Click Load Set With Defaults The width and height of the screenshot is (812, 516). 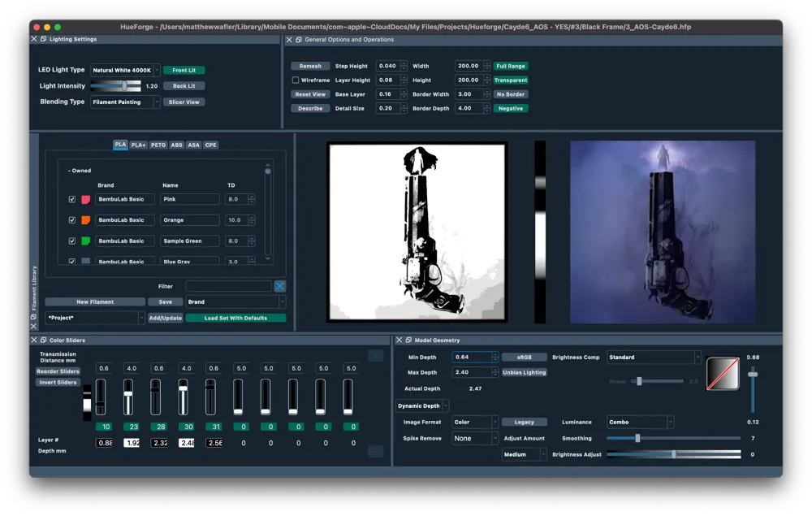click(235, 318)
